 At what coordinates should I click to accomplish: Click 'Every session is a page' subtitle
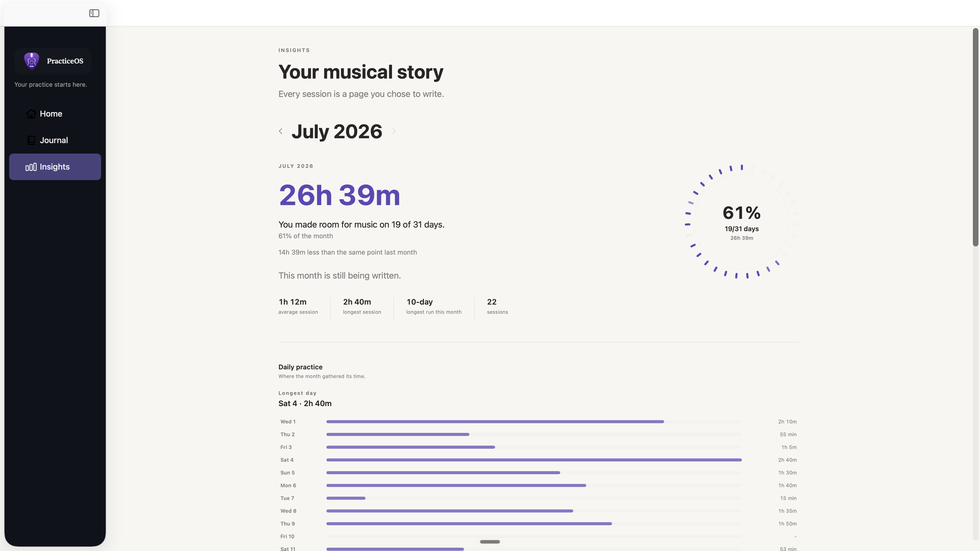361,94
